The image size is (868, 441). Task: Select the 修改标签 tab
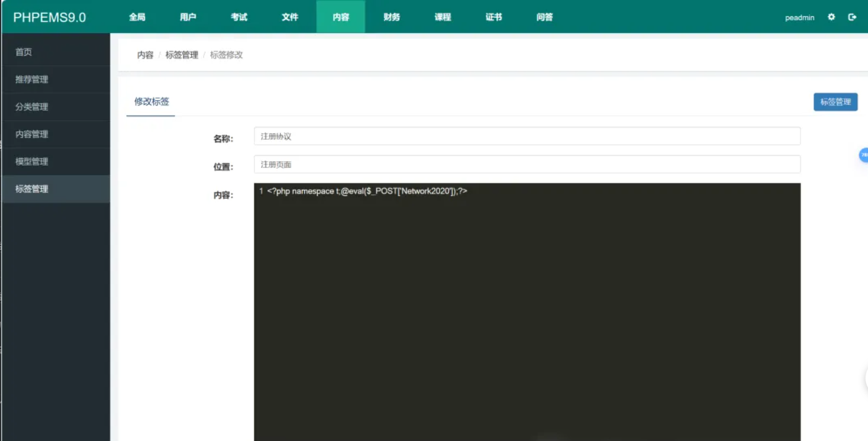151,102
